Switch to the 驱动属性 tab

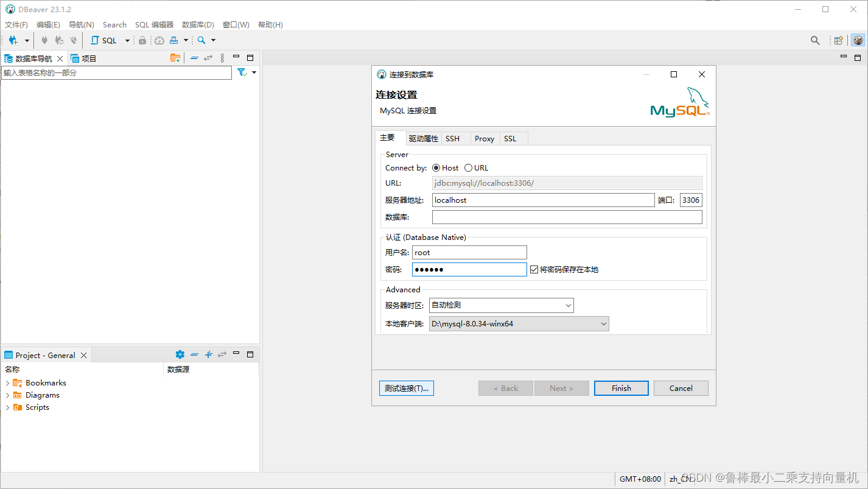pyautogui.click(x=424, y=139)
